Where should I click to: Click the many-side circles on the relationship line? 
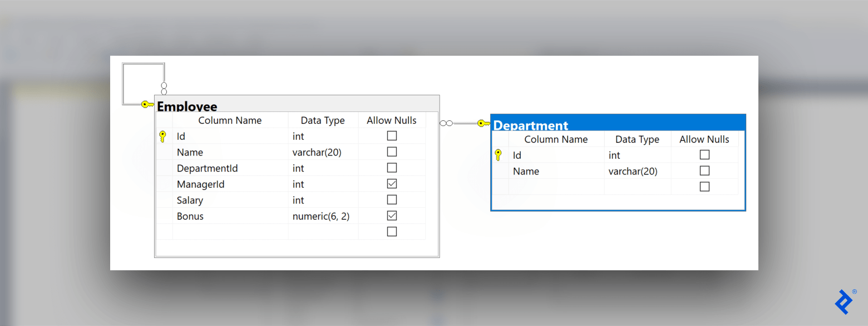pyautogui.click(x=446, y=123)
